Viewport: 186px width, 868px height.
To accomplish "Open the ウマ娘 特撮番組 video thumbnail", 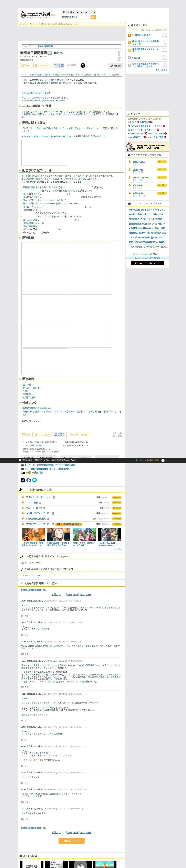I will tap(33, 534).
